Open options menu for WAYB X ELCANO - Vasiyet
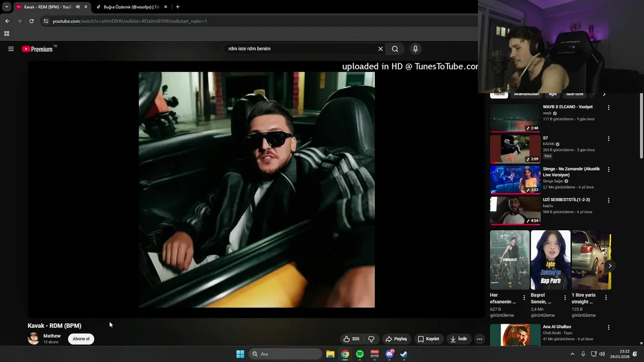Image resolution: width=644 pixels, height=362 pixels. coord(608,108)
